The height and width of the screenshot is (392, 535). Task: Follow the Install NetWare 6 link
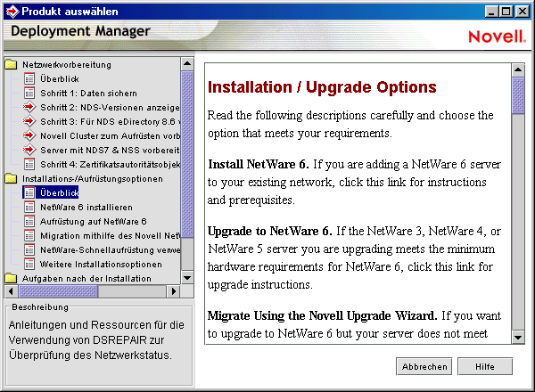pyautogui.click(x=259, y=164)
